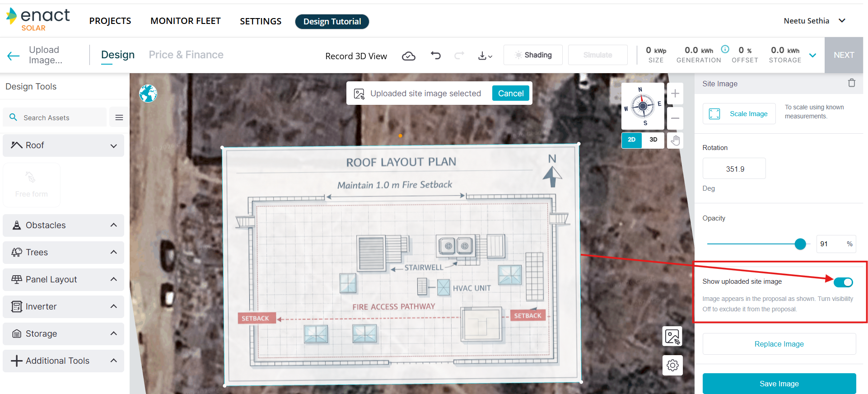The height and width of the screenshot is (394, 868).
Task: Open the MONITOR FLEET menu
Action: (x=185, y=21)
